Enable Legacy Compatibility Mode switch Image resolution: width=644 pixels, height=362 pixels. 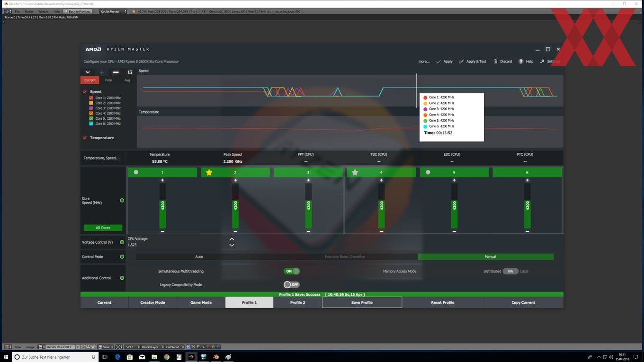[292, 284]
